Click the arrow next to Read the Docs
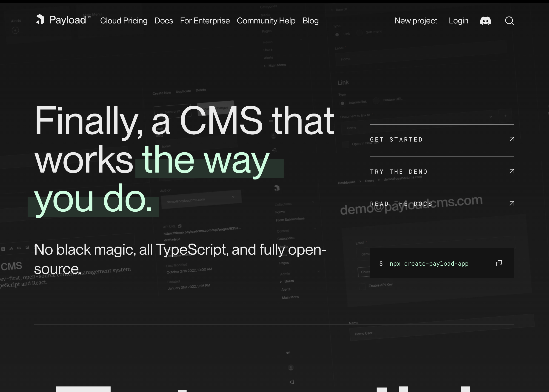Screen dimensions: 549x392 point(512,204)
